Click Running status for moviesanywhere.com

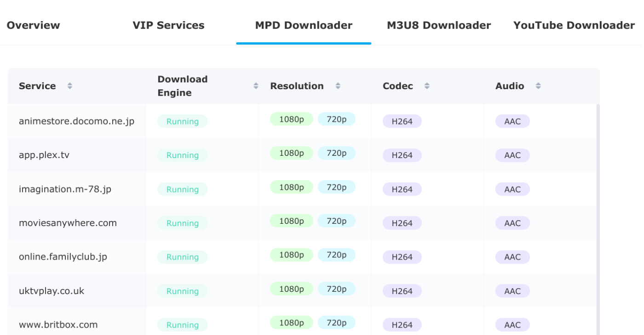183,223
